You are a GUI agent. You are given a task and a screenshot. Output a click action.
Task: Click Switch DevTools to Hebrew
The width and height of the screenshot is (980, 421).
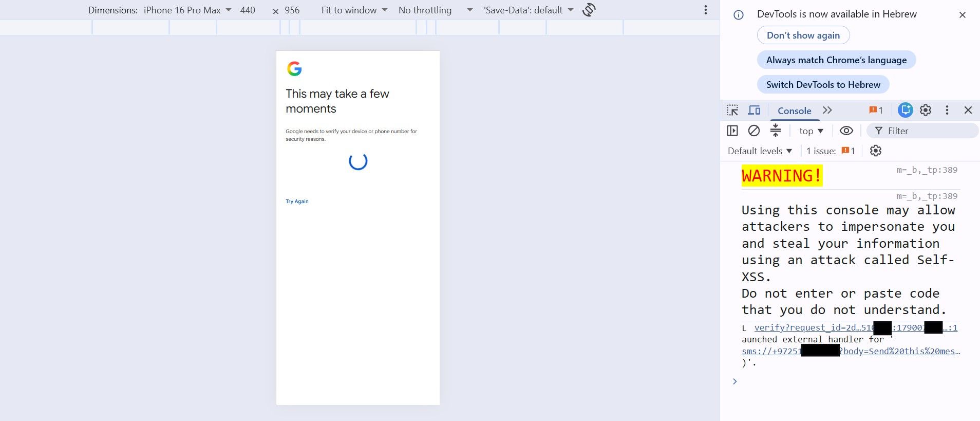tap(823, 85)
